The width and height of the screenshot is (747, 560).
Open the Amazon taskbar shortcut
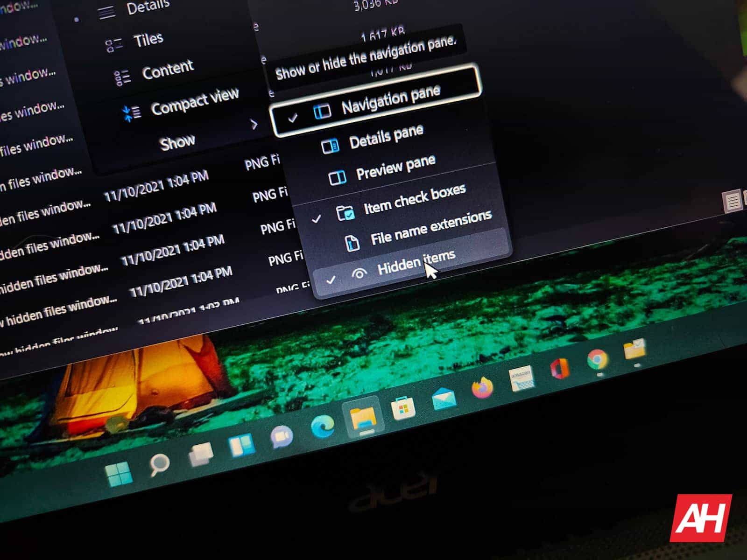521,378
